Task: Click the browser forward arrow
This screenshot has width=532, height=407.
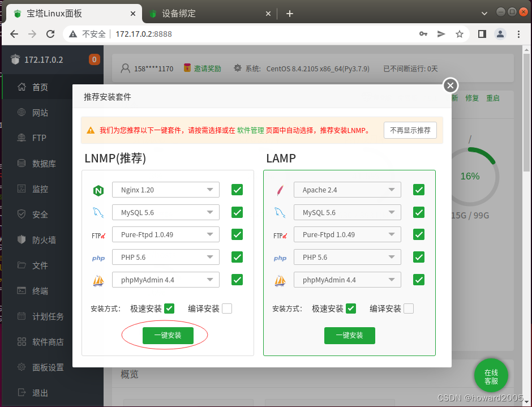Action: click(x=32, y=34)
